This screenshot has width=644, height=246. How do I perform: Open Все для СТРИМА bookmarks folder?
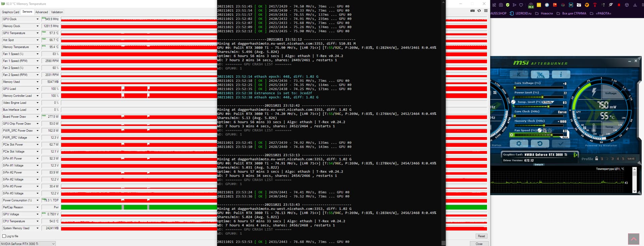pyautogui.click(x=571, y=13)
